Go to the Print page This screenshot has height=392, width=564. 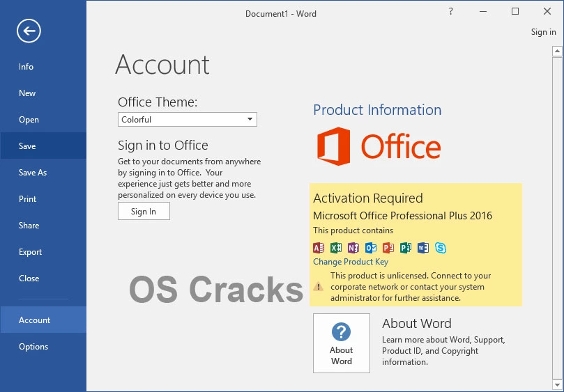tap(43, 198)
